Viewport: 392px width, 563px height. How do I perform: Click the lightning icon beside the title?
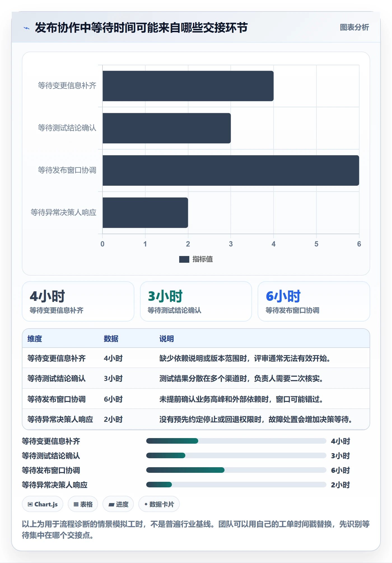click(x=27, y=28)
